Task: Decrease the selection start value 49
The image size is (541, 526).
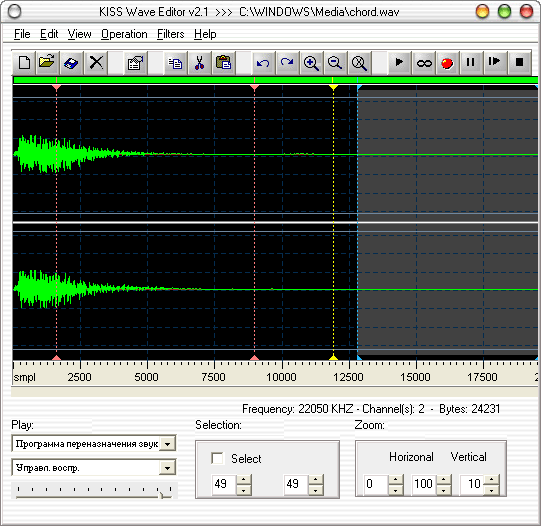Action: coord(244,490)
